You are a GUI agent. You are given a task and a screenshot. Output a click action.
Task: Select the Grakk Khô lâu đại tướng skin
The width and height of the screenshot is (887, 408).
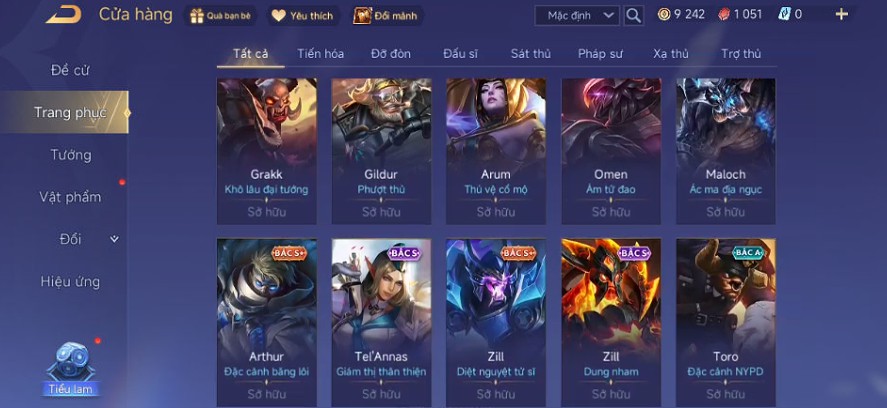click(x=266, y=152)
